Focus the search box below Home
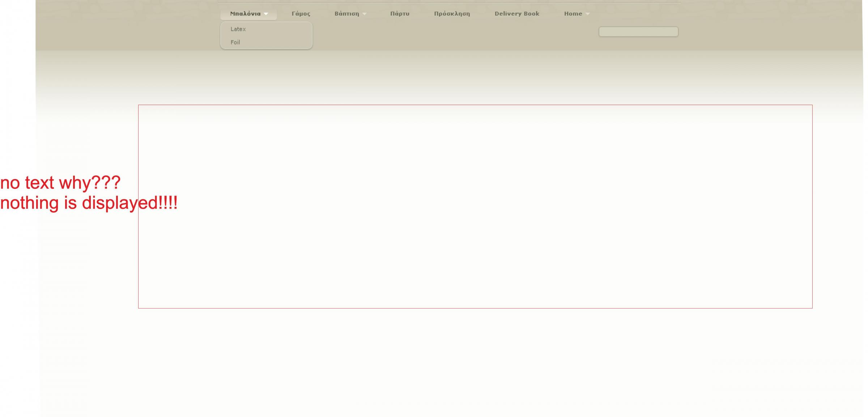 click(638, 32)
